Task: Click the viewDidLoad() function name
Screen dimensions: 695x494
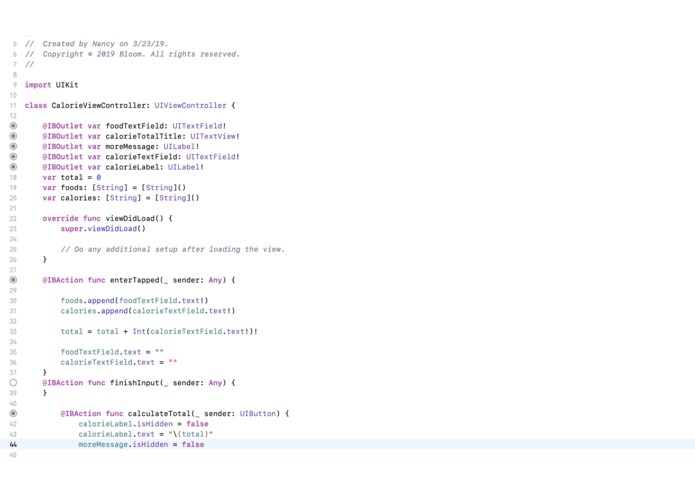Action: click(x=134, y=218)
